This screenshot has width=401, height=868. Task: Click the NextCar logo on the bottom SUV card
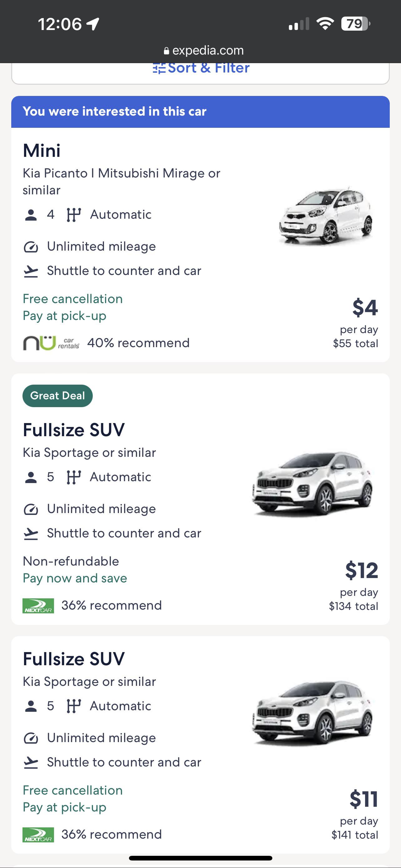click(x=38, y=834)
